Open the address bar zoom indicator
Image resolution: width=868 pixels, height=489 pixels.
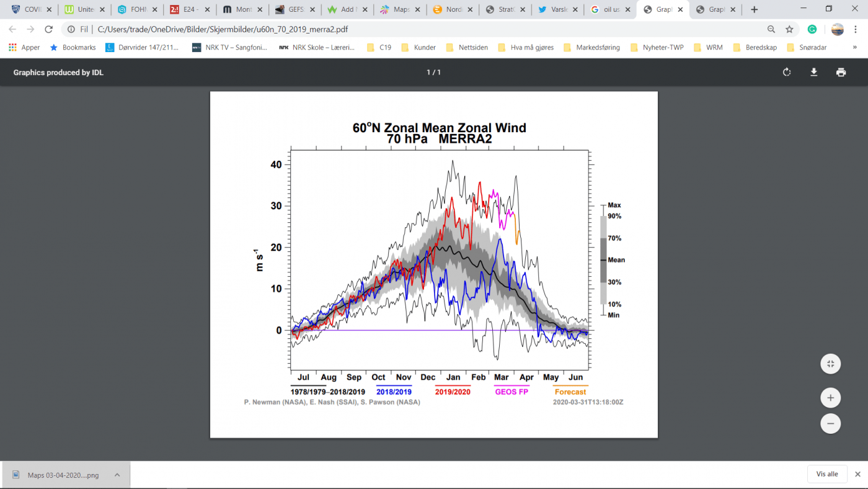(771, 29)
